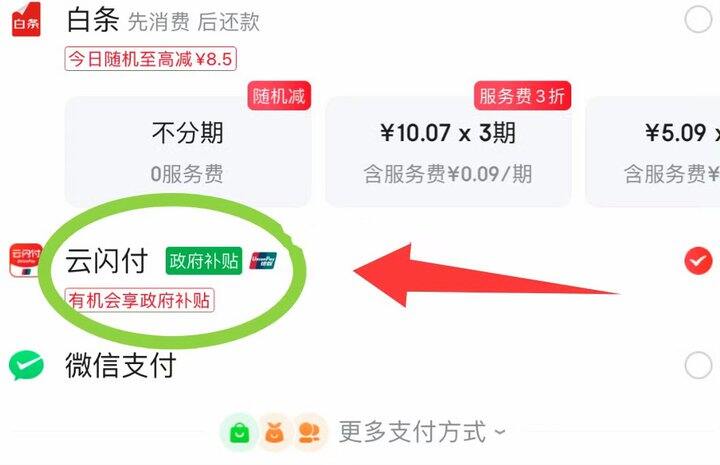Click the UnionPay card logo
The width and height of the screenshot is (720, 465).
[263, 260]
